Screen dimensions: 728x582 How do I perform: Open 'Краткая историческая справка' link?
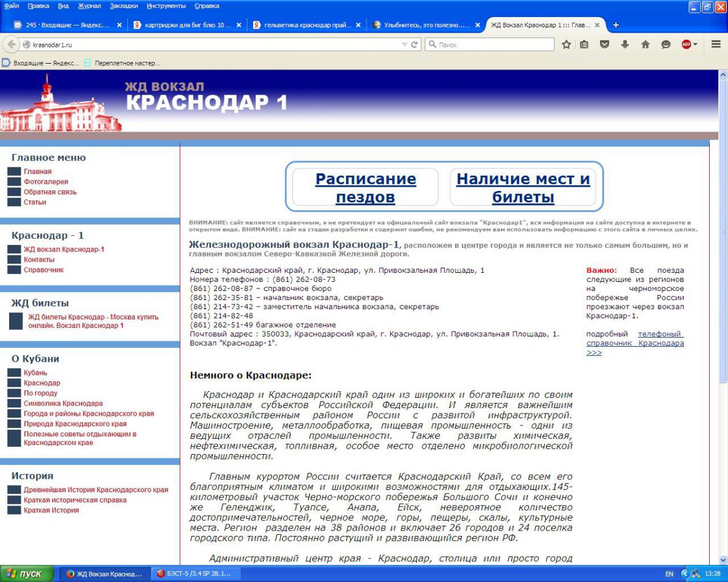(75, 500)
